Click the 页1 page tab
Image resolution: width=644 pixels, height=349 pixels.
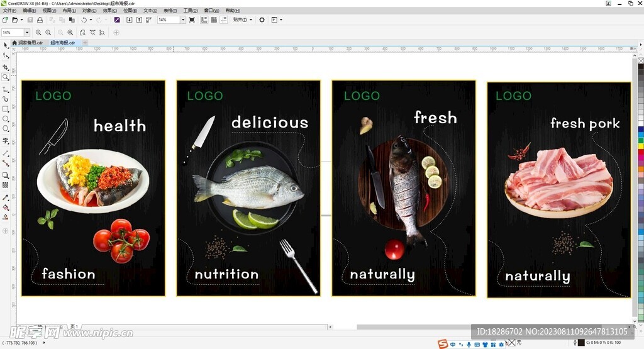tap(74, 327)
